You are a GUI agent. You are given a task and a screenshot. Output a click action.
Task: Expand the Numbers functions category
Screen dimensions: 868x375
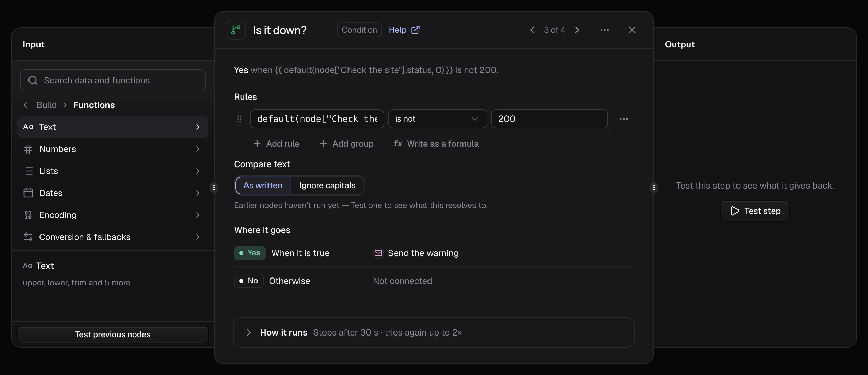pyautogui.click(x=113, y=149)
